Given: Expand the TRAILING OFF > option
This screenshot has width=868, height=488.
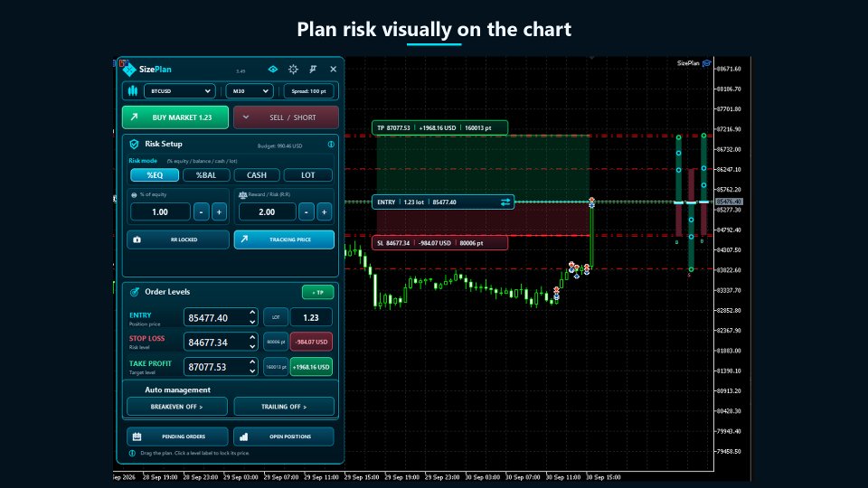Looking at the screenshot, I should click(x=284, y=407).
